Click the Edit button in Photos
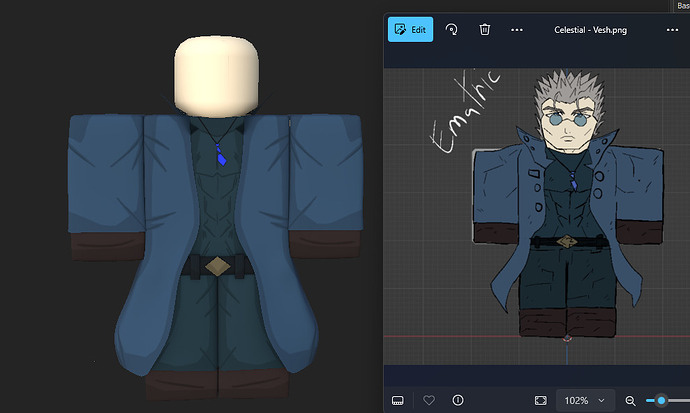Image resolution: width=690 pixels, height=413 pixels. pos(410,29)
